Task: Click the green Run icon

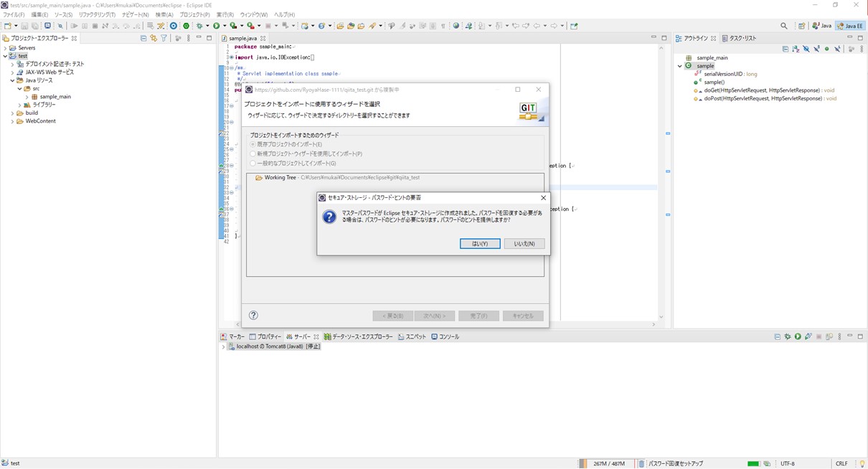Action: [217, 26]
